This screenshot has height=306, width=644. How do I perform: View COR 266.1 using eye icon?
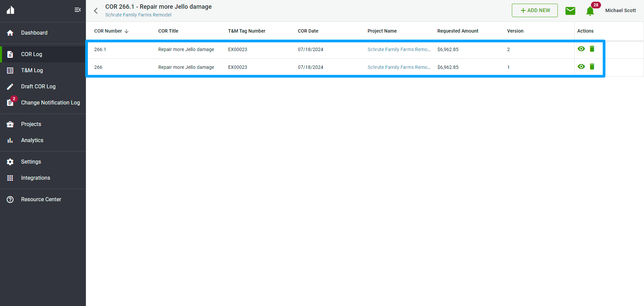pyautogui.click(x=582, y=49)
